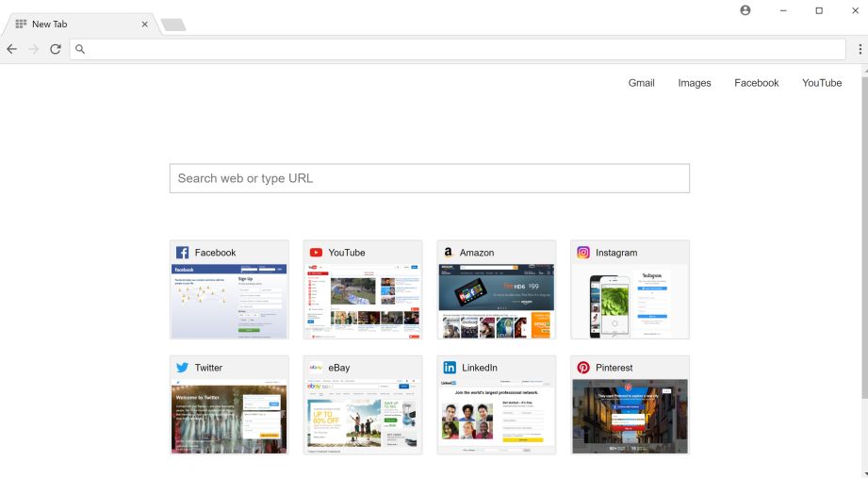Screen dimensions: 868x478
Task: Open the YouTube page thumbnail
Action: pyautogui.click(x=363, y=302)
